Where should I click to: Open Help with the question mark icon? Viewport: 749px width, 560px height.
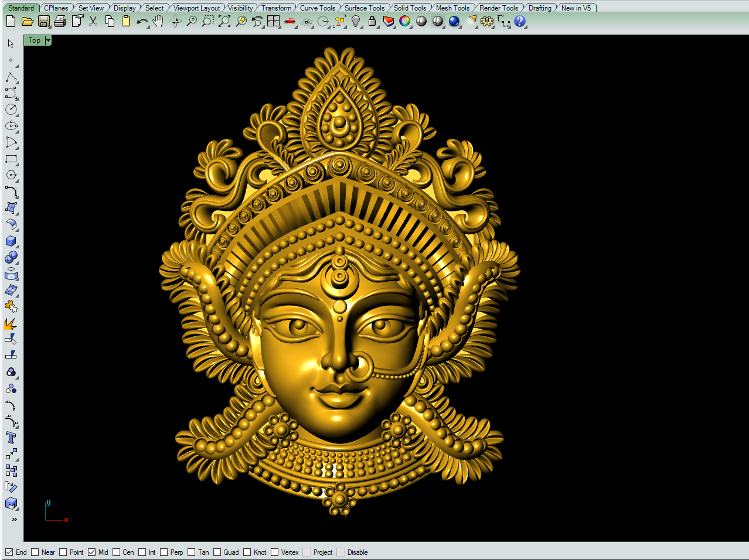coord(520,22)
